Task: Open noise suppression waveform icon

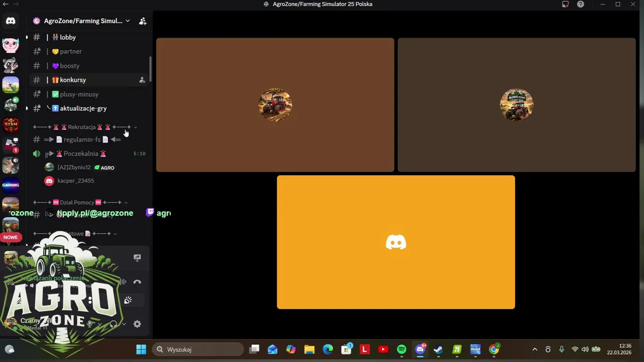Action: click(123, 282)
